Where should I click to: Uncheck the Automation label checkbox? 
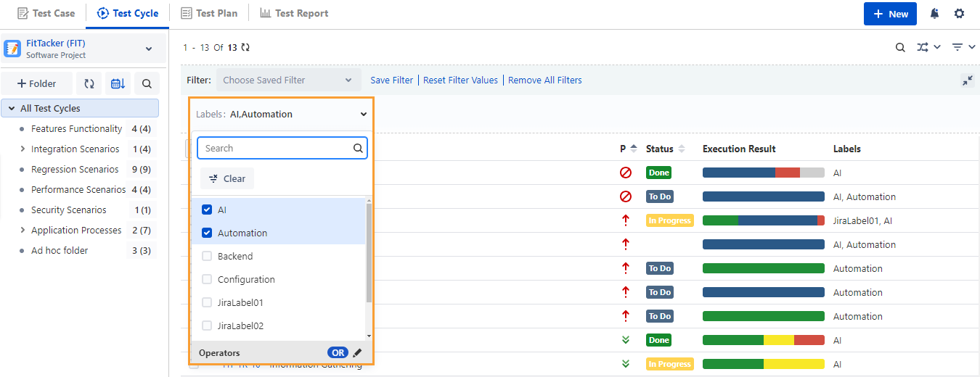[x=207, y=233]
